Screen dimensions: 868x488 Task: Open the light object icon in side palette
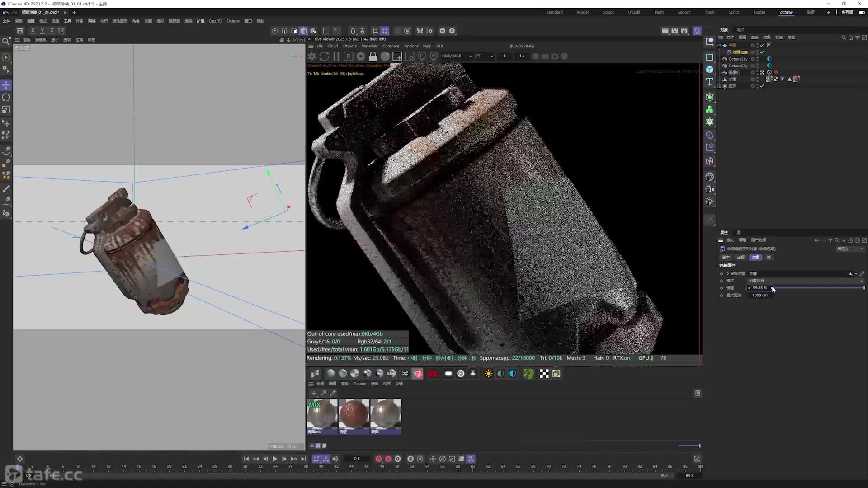pos(710,201)
